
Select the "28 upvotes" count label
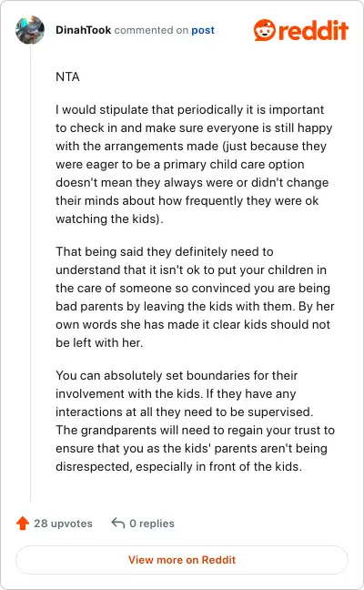point(63,524)
